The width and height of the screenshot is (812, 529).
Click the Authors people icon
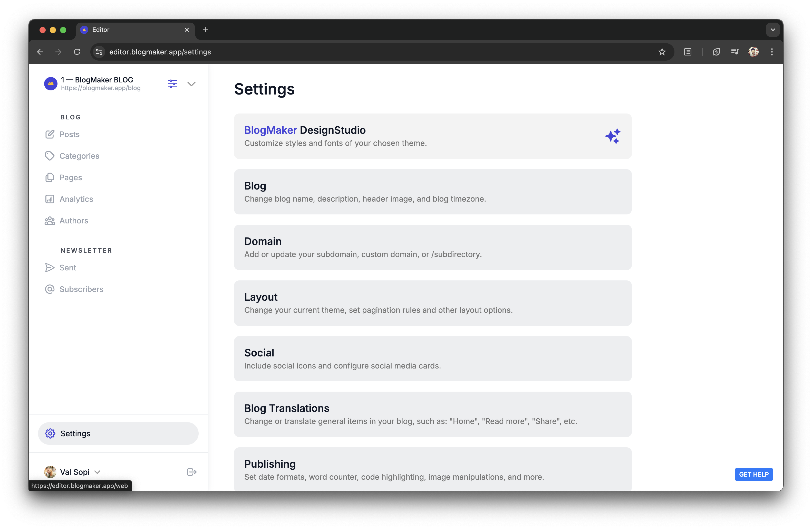click(x=50, y=221)
